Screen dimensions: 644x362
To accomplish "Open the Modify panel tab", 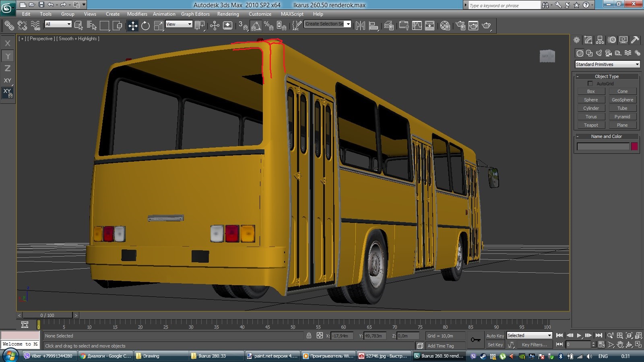I will 588,40.
